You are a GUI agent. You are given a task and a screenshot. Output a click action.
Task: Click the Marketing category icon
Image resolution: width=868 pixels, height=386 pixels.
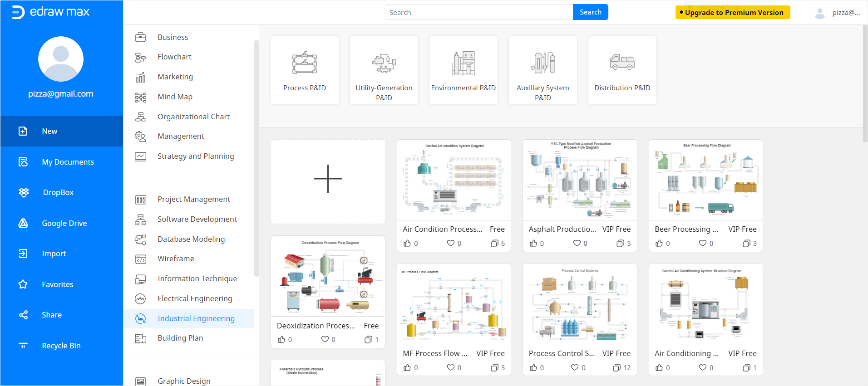click(x=141, y=77)
